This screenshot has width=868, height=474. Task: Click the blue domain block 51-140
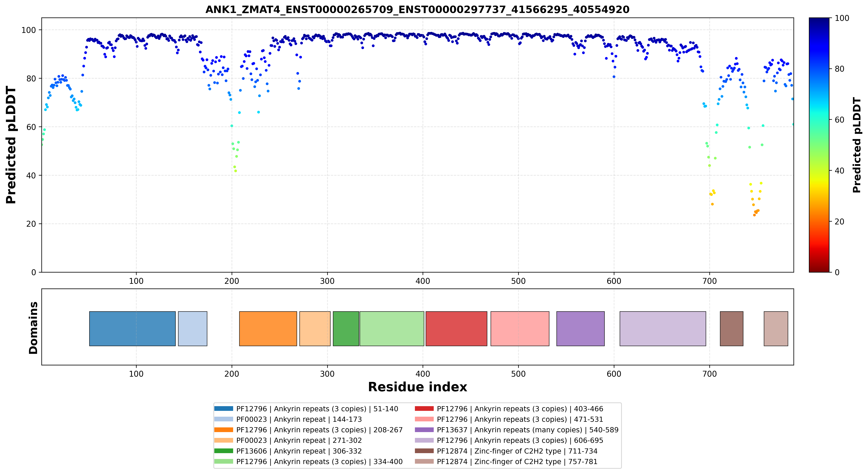(132, 329)
